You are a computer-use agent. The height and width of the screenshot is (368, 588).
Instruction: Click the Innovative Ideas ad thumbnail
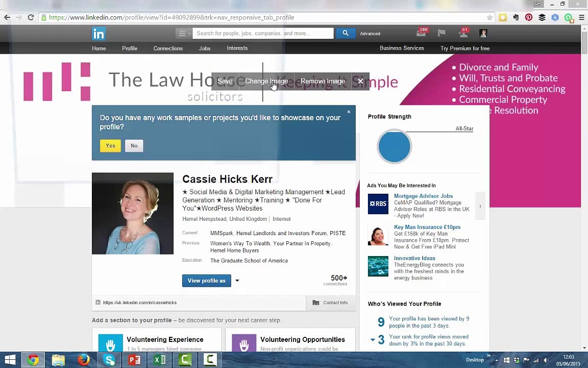click(378, 266)
